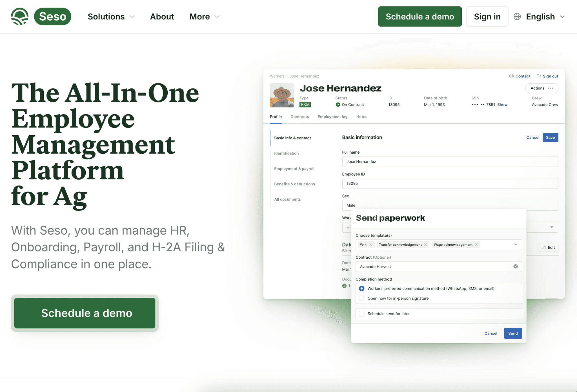The image size is (577, 392).
Task: Open the Employment log tab
Action: point(332,117)
